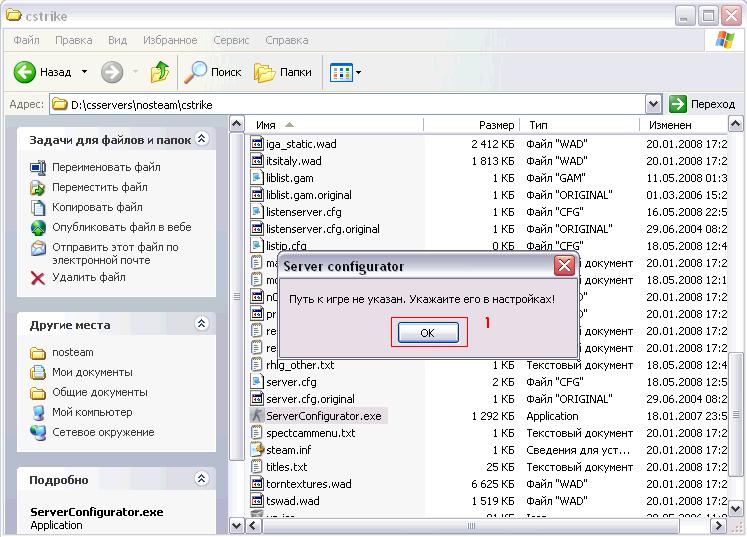Select the server.cfg.original file icon
Viewport: 747px width, 537px height.
(x=257, y=399)
